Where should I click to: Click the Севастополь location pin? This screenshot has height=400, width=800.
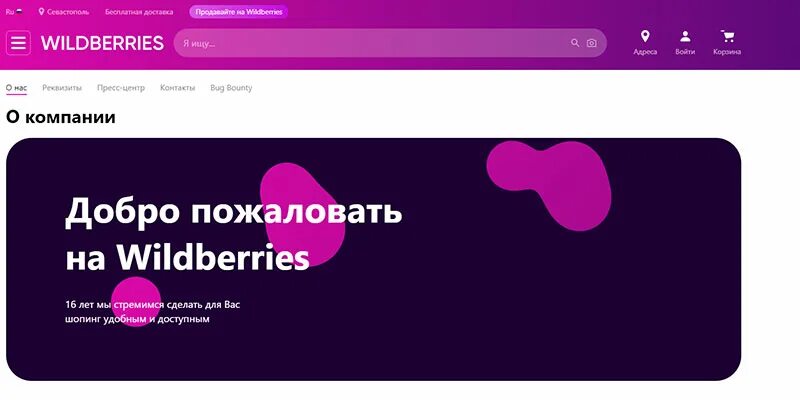(41, 11)
